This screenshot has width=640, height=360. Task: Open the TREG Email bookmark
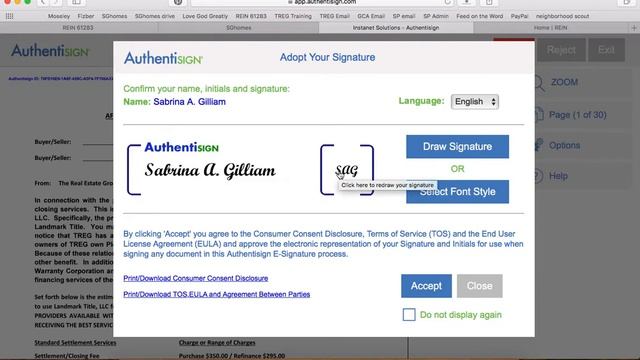click(334, 16)
